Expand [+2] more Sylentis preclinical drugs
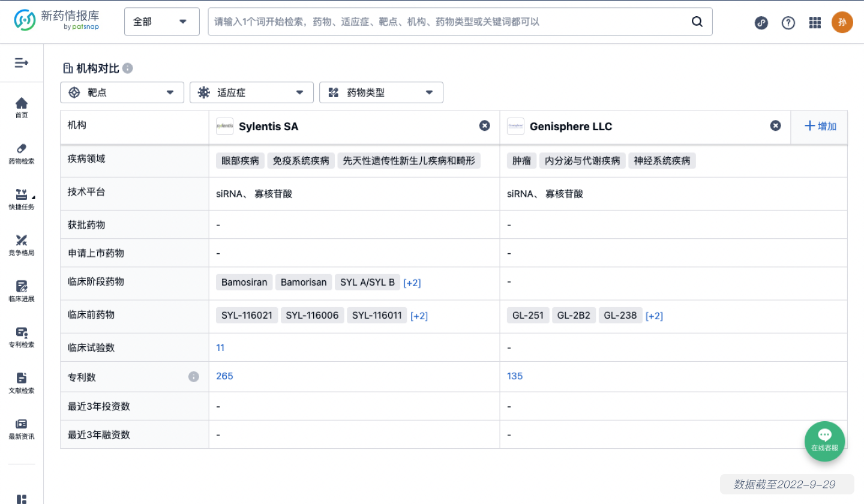This screenshot has width=864, height=504. [x=419, y=316]
